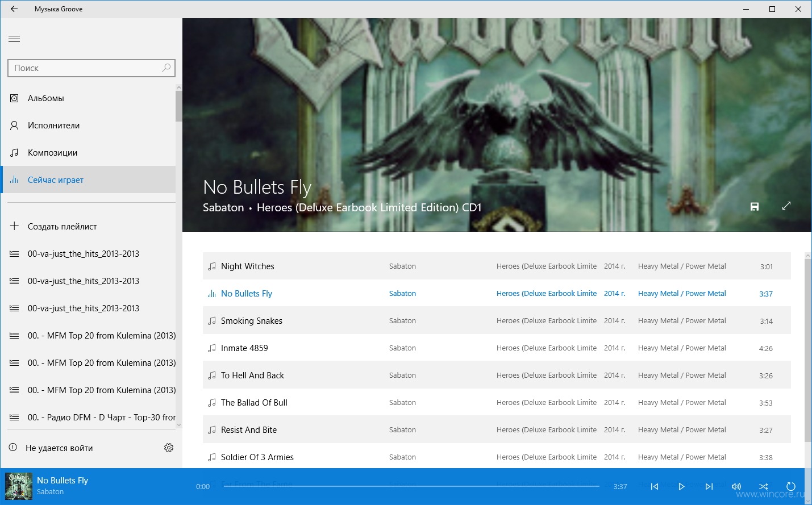Click album name in Smoking Snakes row
The width and height of the screenshot is (812, 505).
(547, 321)
